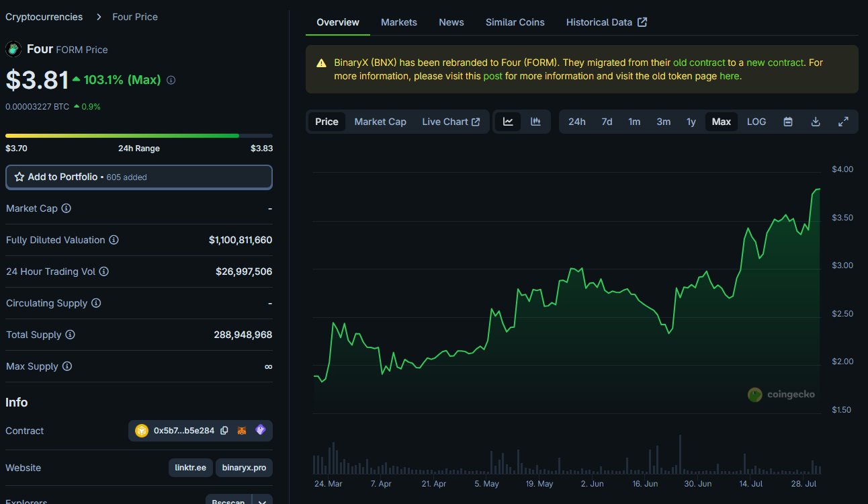Viewport: 868px width, 504px height.
Task: Copy the contract address icon
Action: [224, 430]
